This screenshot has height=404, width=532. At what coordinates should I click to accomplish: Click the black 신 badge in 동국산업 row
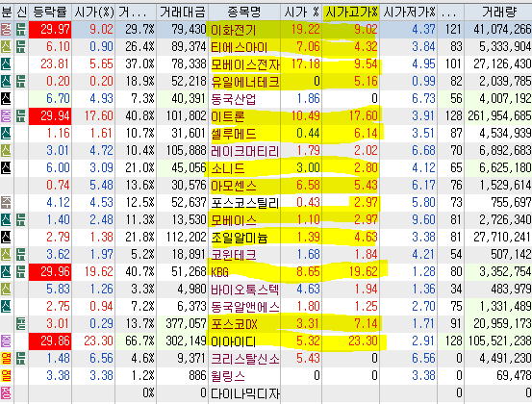[x=6, y=99]
